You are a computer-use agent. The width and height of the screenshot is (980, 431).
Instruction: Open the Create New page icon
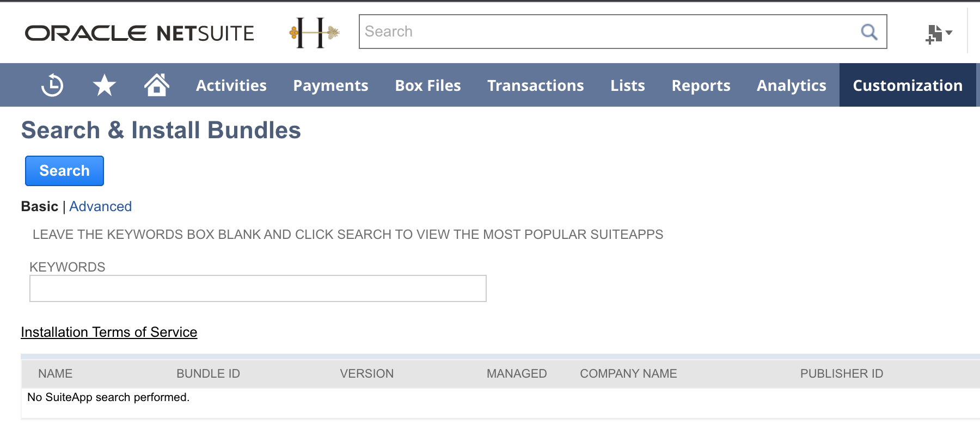click(934, 34)
